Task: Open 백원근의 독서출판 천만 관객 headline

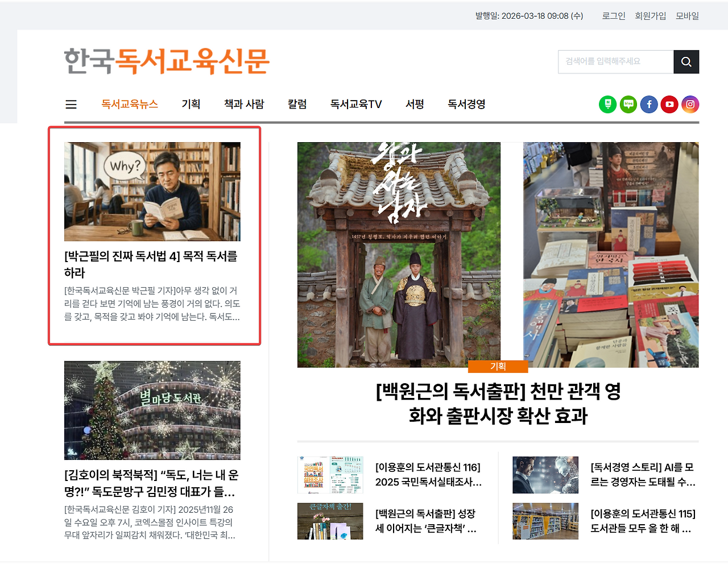Action: coord(498,403)
